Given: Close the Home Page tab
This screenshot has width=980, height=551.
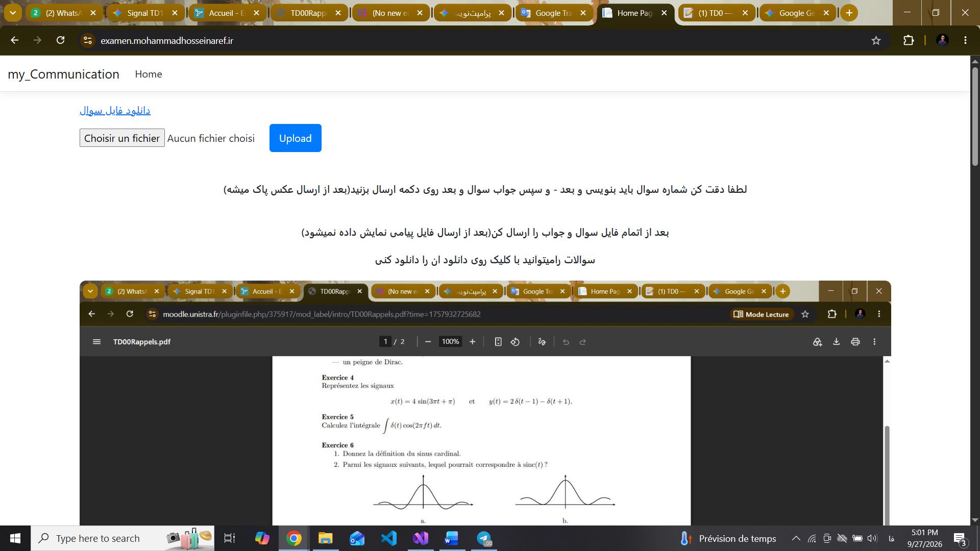Looking at the screenshot, I should (x=664, y=13).
